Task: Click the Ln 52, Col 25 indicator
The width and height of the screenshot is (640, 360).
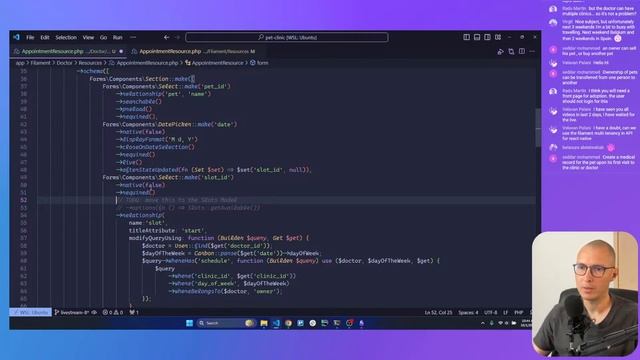Action: [438, 312]
